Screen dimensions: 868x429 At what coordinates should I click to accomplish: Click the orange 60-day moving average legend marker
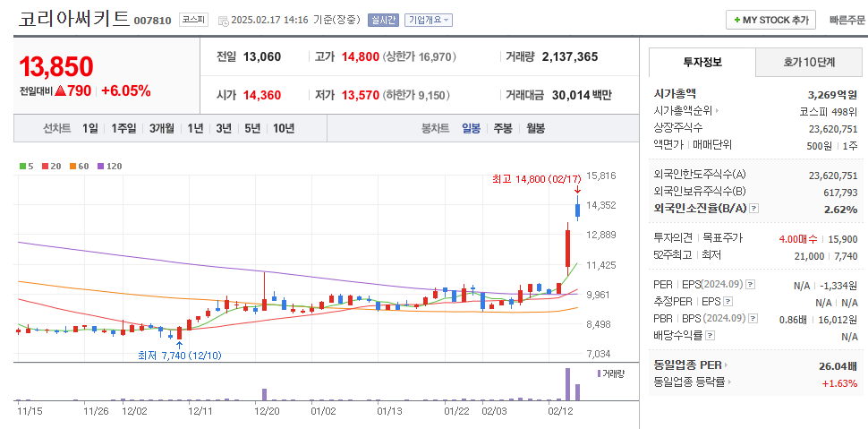[x=72, y=166]
